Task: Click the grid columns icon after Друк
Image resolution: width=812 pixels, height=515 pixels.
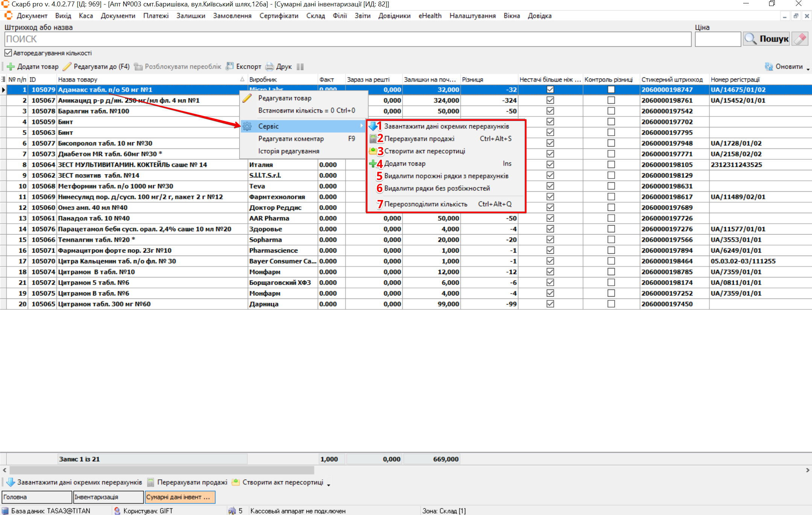Action: pos(300,67)
